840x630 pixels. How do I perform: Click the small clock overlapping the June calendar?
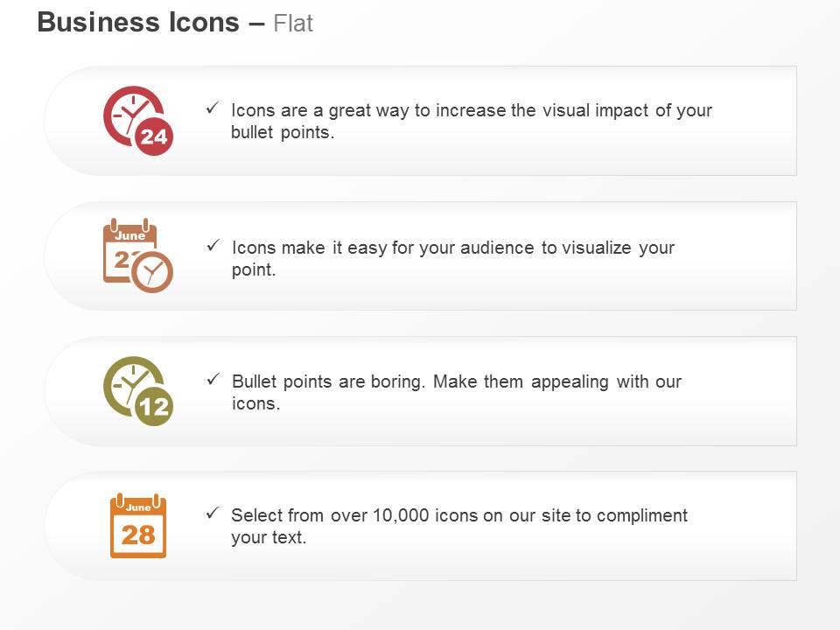click(x=152, y=271)
